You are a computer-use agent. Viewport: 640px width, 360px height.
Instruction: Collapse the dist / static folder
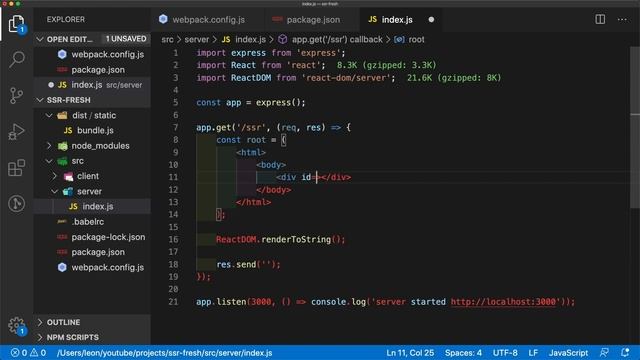(x=92, y=116)
